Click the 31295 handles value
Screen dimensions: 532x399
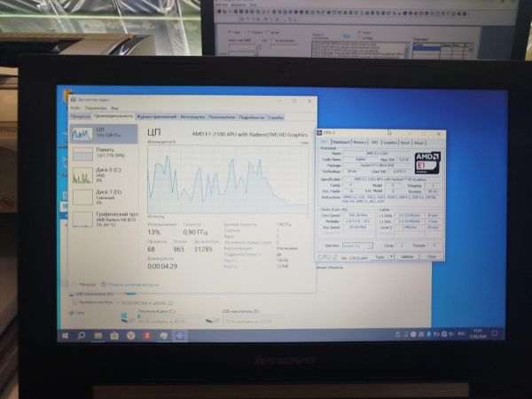pos(203,249)
